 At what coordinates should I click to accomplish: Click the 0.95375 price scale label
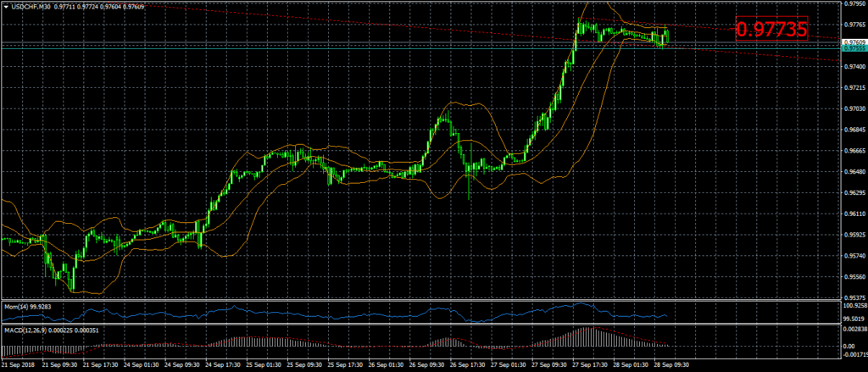point(853,298)
